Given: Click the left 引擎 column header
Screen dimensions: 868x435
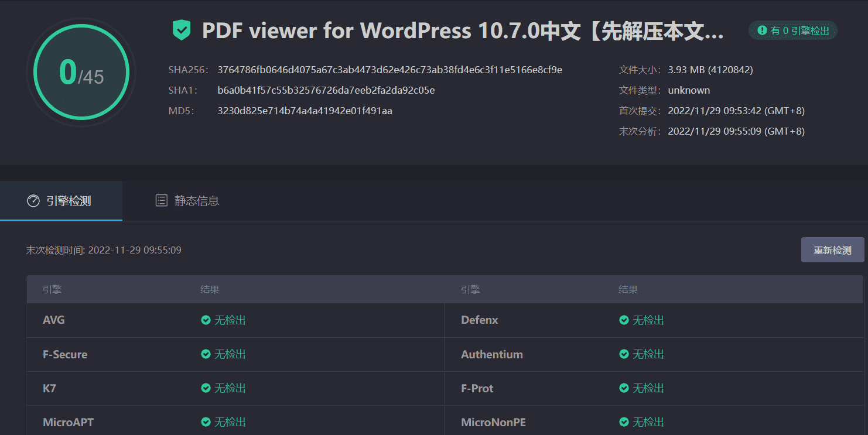Looking at the screenshot, I should (x=52, y=289).
